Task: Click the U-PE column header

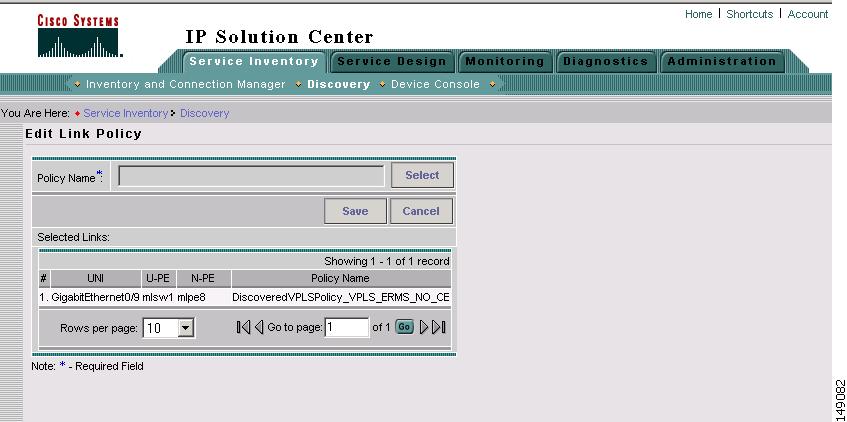Action: coord(158,278)
